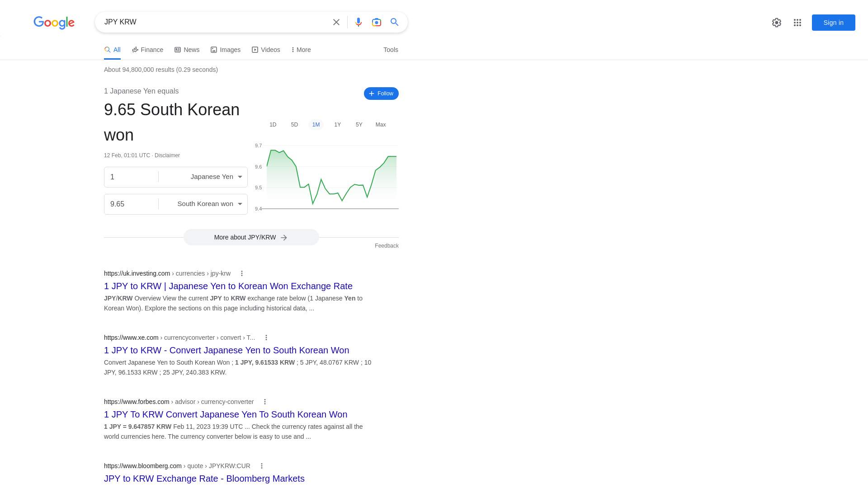Expand the Japanese Yen currency dropdown
Viewport: 868px width, 488px height.
(x=203, y=177)
